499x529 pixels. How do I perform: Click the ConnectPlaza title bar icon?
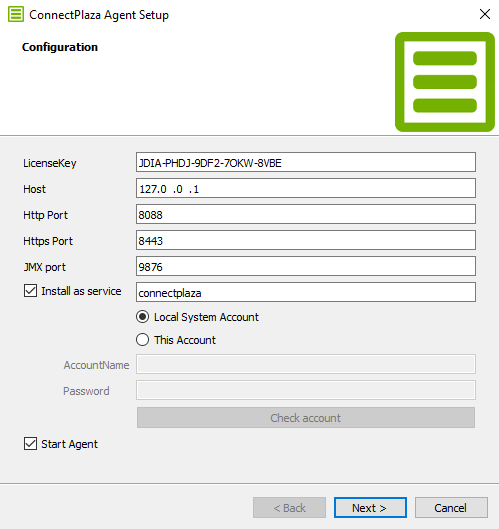click(16, 15)
